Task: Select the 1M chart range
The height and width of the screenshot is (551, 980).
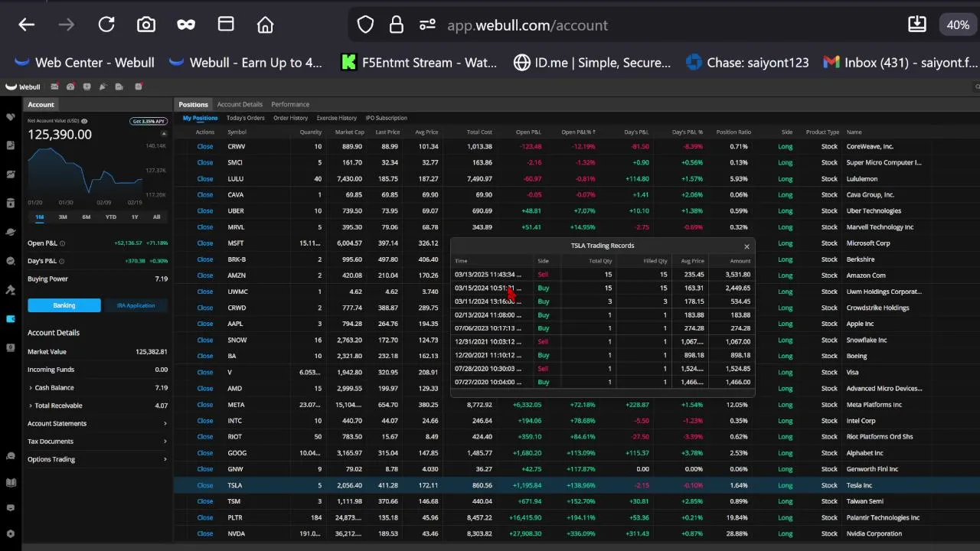Action: pos(40,217)
